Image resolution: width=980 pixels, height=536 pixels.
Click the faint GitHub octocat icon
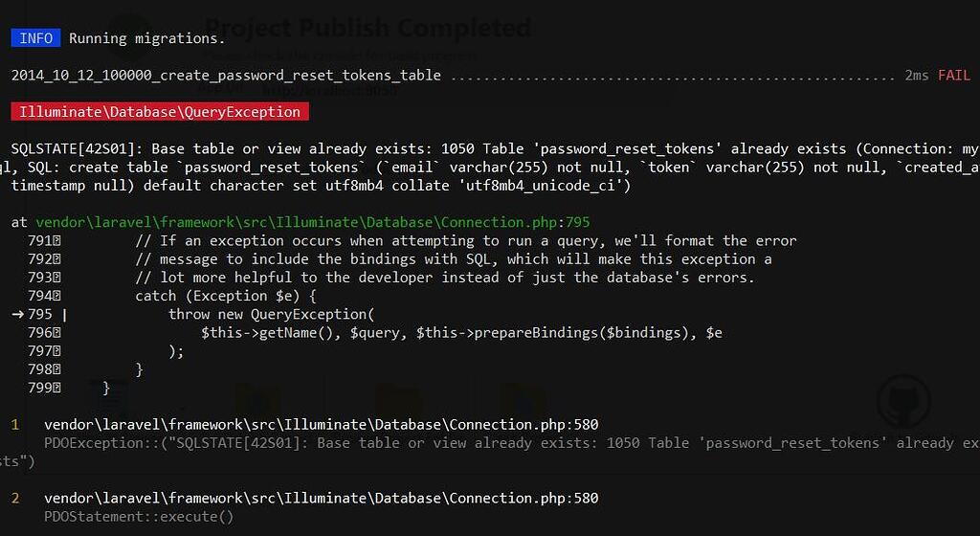point(903,402)
